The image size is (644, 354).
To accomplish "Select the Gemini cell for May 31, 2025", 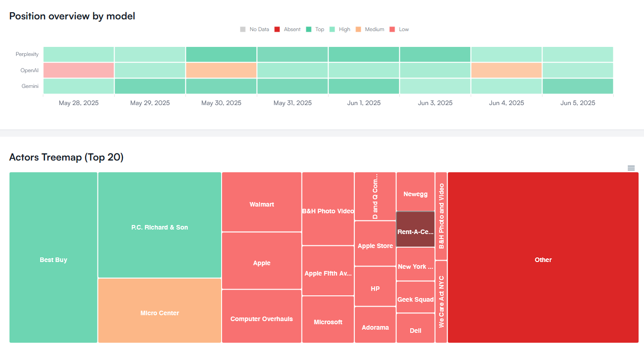I will pos(292,86).
